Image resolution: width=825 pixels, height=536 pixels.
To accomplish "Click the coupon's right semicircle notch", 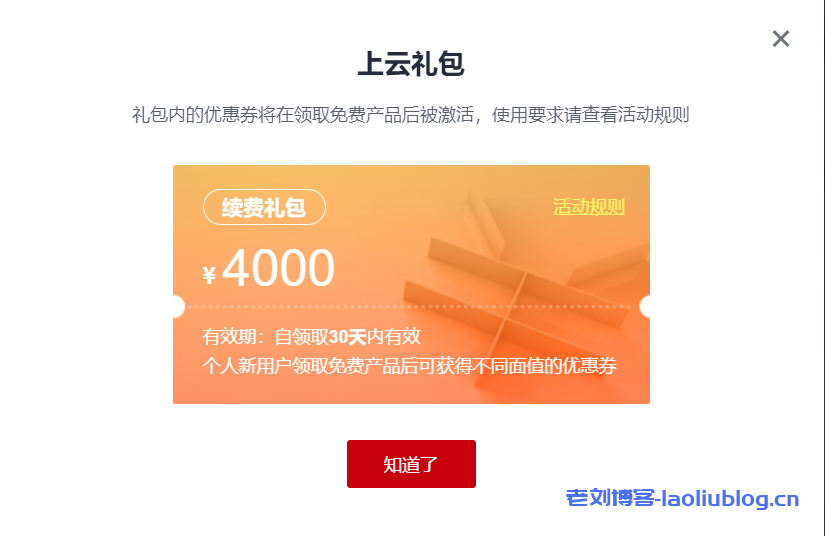I will tap(645, 307).
